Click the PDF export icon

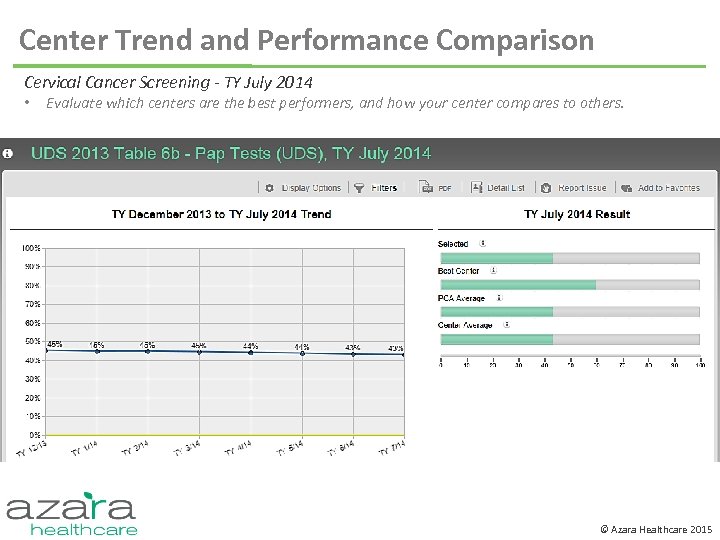pos(426,187)
